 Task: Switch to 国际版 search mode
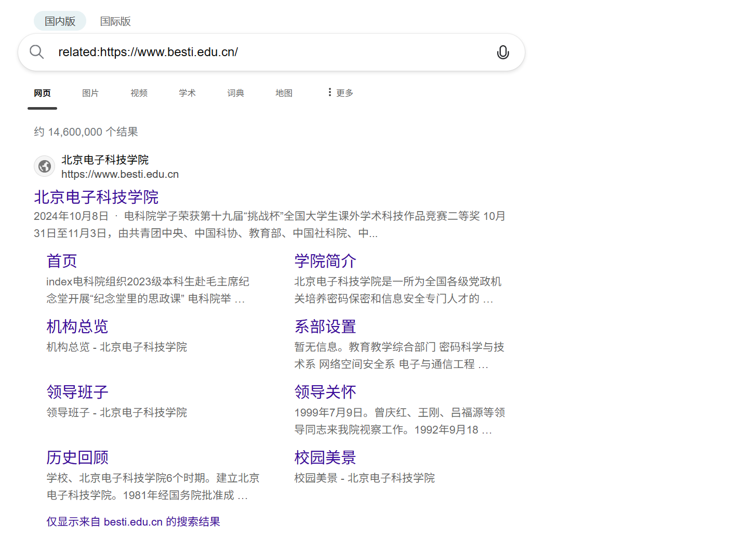pos(115,21)
